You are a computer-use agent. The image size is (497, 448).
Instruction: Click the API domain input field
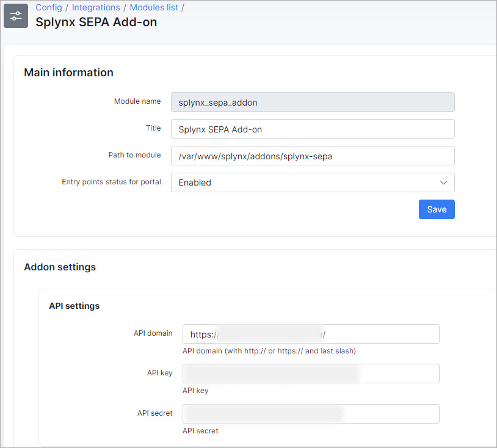click(311, 334)
